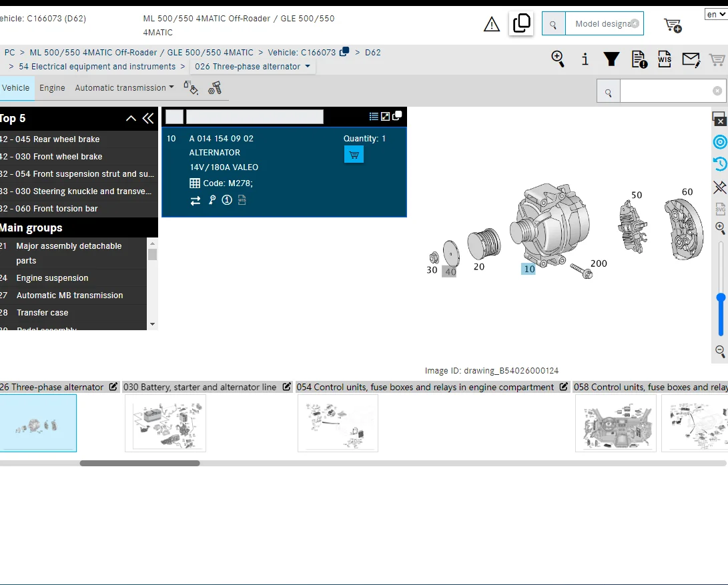
Task: Zoom in drawing with magnifier plus icon
Action: [720, 227]
